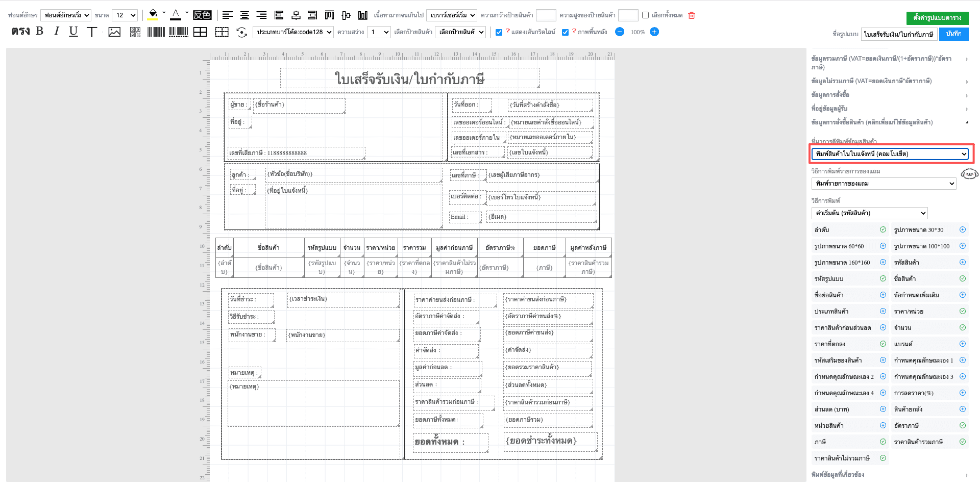The width and height of the screenshot is (980, 489).
Task: Toggle the อัตราภาษี field checkmark
Action: pyautogui.click(x=963, y=426)
